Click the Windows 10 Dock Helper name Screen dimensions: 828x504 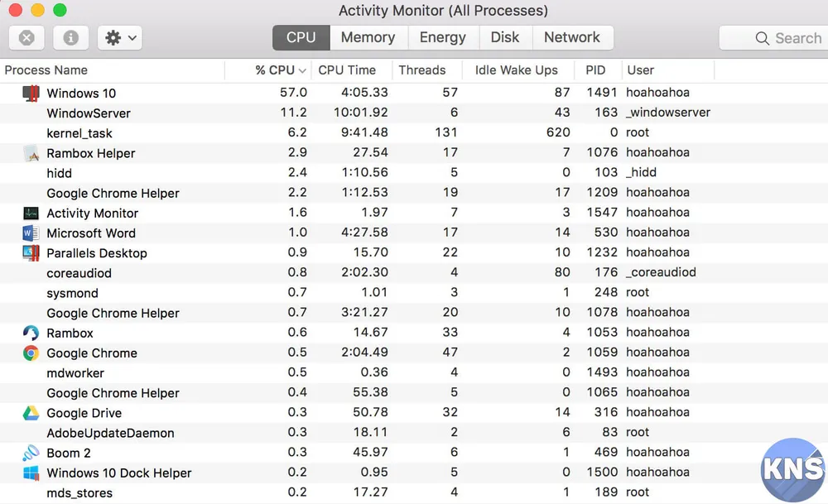(x=118, y=473)
